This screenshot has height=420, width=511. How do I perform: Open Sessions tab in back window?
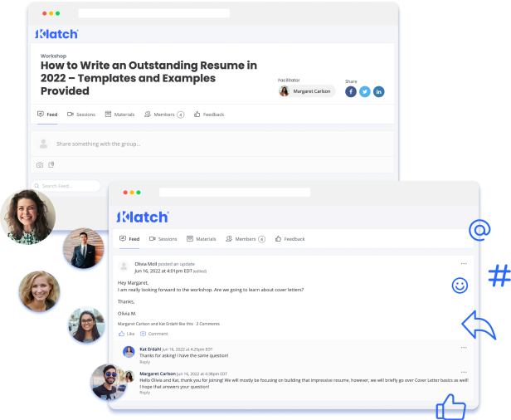point(81,114)
